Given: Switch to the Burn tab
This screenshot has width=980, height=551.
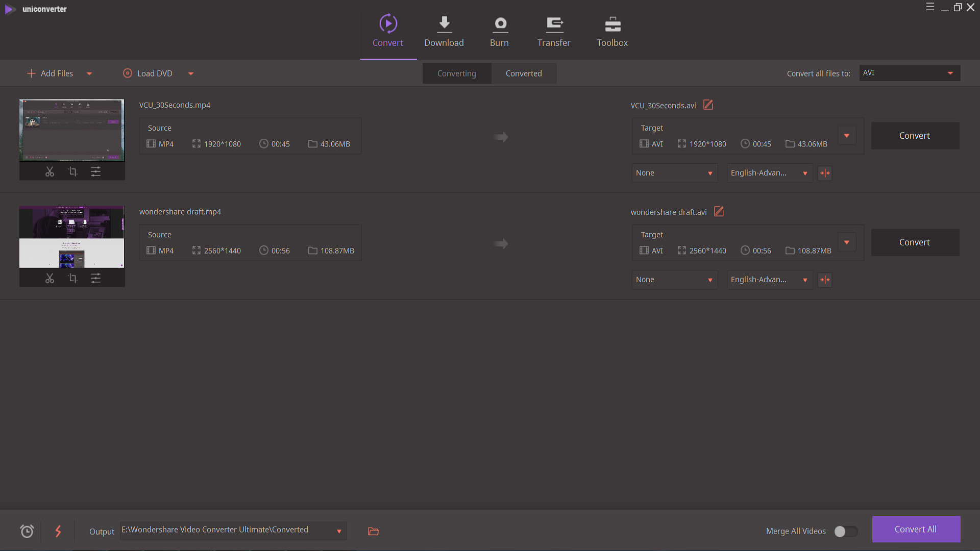Looking at the screenshot, I should pos(499,32).
